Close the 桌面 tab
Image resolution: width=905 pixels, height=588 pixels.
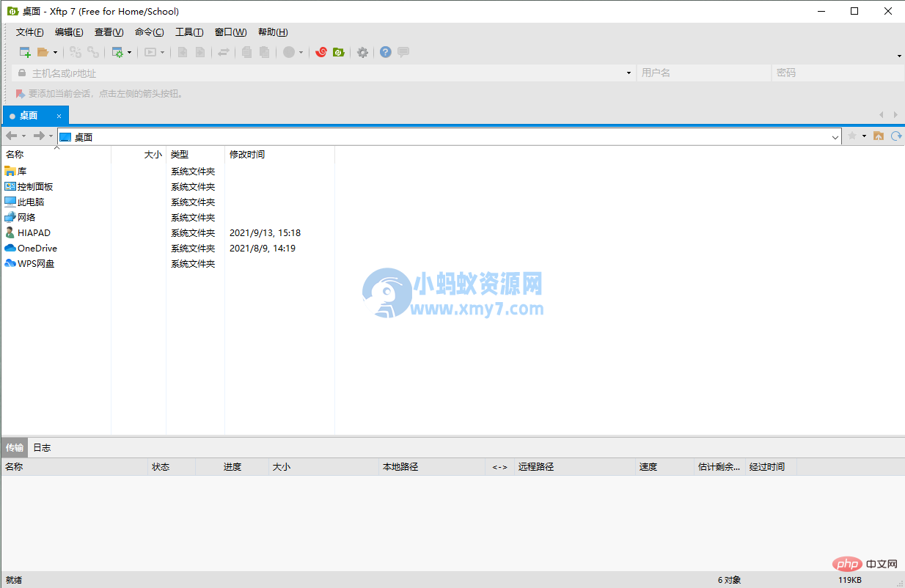(59, 116)
